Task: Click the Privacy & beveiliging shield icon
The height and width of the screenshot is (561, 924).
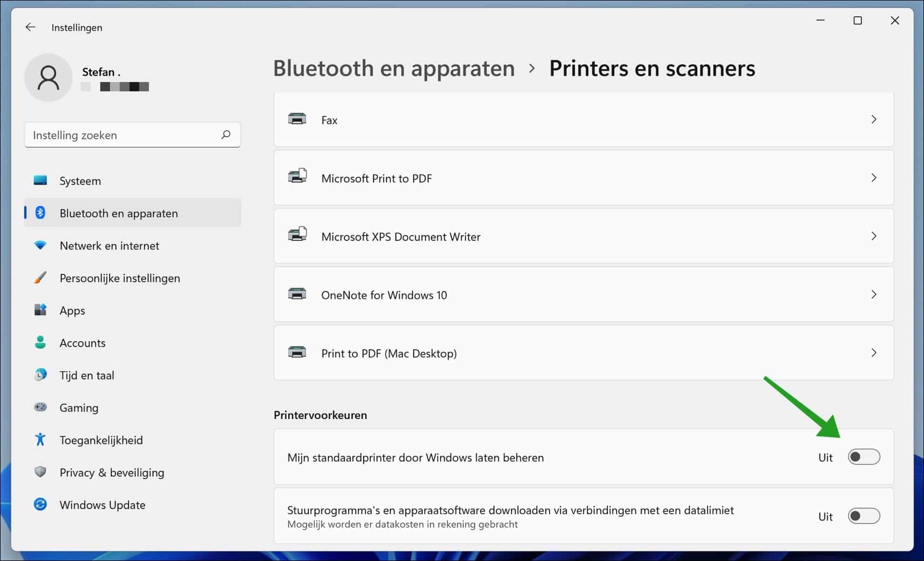Action: pyautogui.click(x=41, y=472)
